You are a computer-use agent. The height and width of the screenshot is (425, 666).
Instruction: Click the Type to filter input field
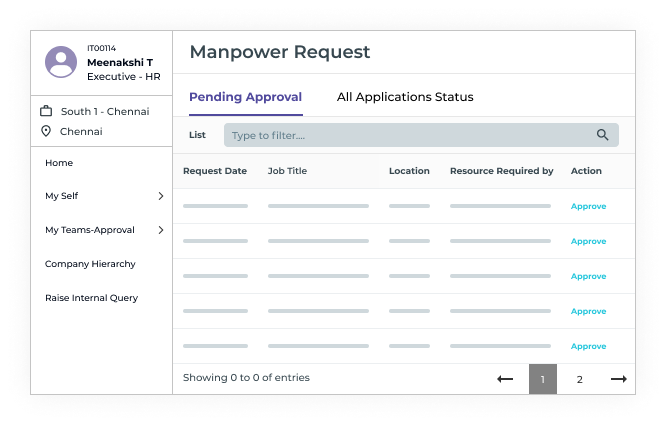tap(405, 135)
